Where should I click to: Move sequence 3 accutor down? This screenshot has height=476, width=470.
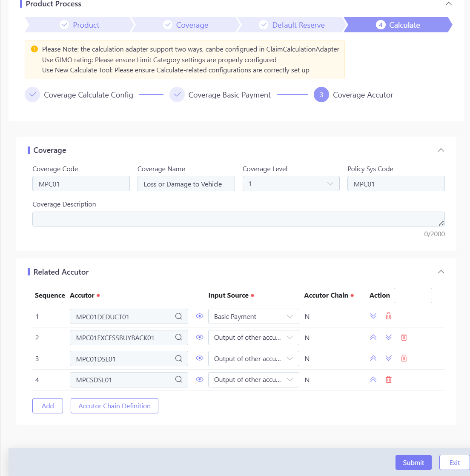coord(388,358)
